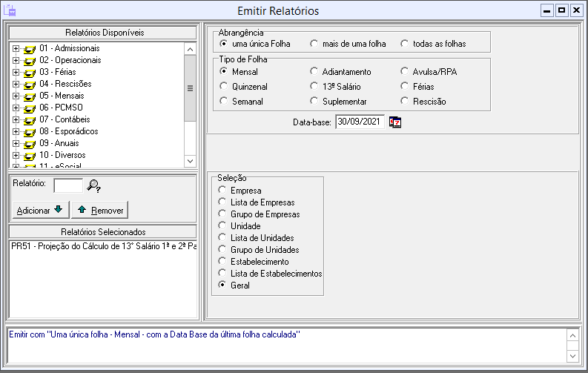Select 'Lista de Empresas' in Seleção

coord(222,202)
